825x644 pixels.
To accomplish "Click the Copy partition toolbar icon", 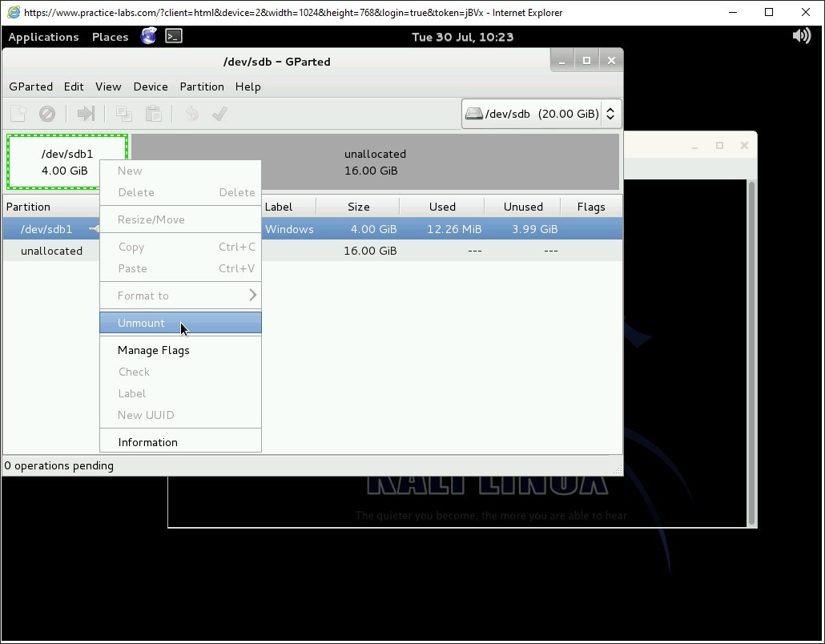I will (x=123, y=114).
